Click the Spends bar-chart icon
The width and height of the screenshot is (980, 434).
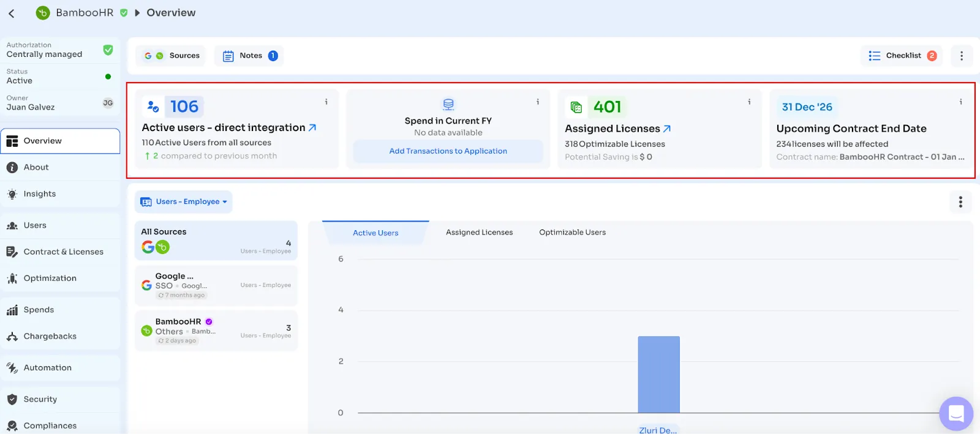pyautogui.click(x=12, y=310)
